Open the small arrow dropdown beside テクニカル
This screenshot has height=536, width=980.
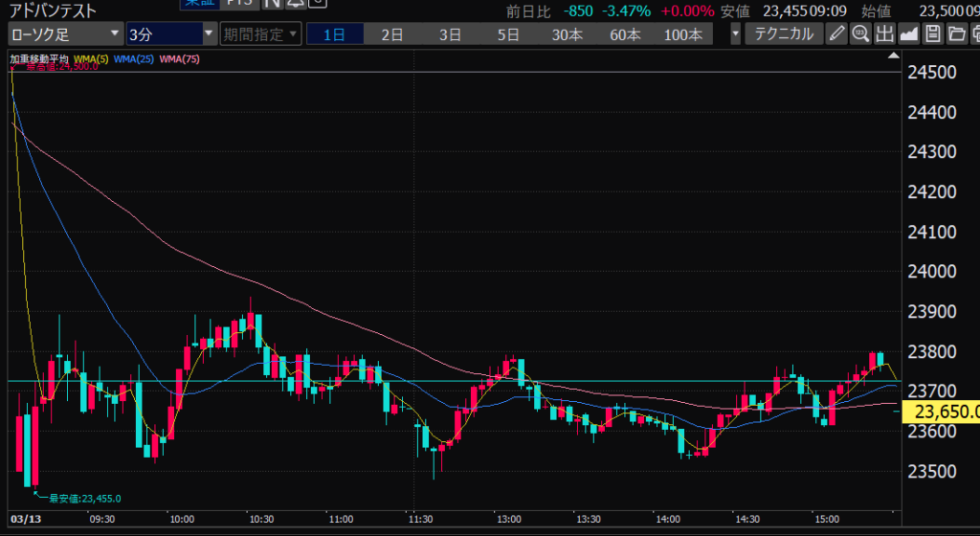[x=735, y=34]
